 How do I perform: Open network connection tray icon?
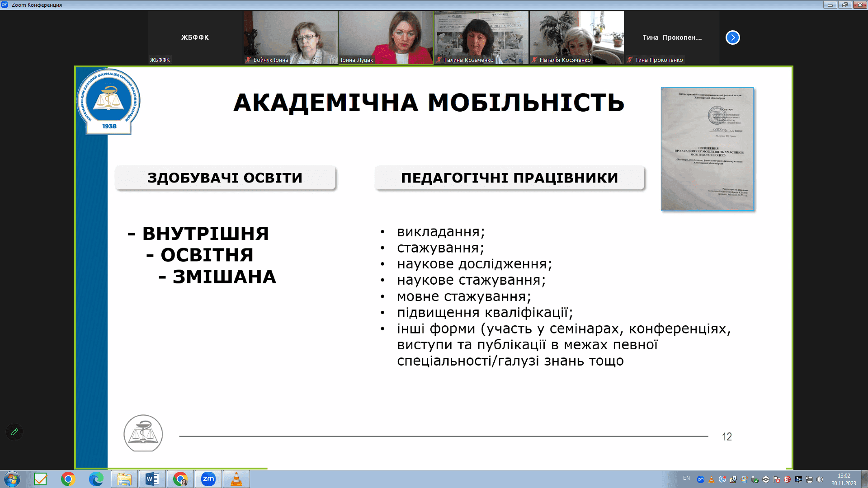click(x=809, y=479)
